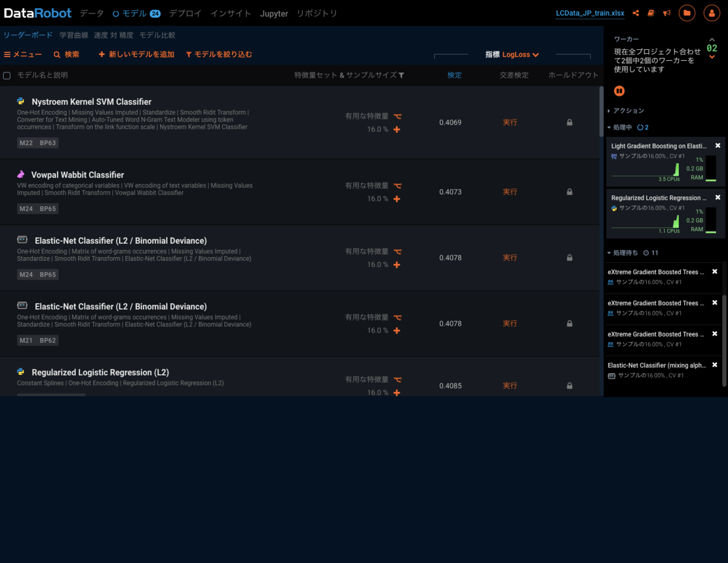
Task: Click the holdout lock icon for Vowpal Wabbit
Action: click(x=570, y=192)
